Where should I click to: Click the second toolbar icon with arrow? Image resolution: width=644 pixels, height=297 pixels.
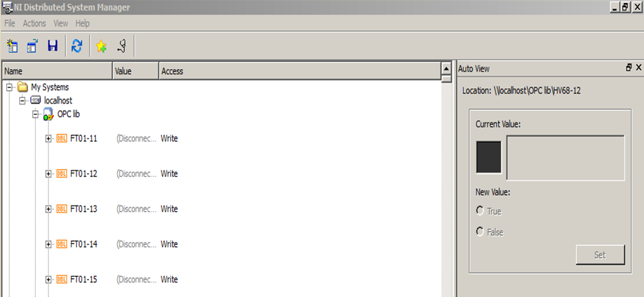coord(33,46)
